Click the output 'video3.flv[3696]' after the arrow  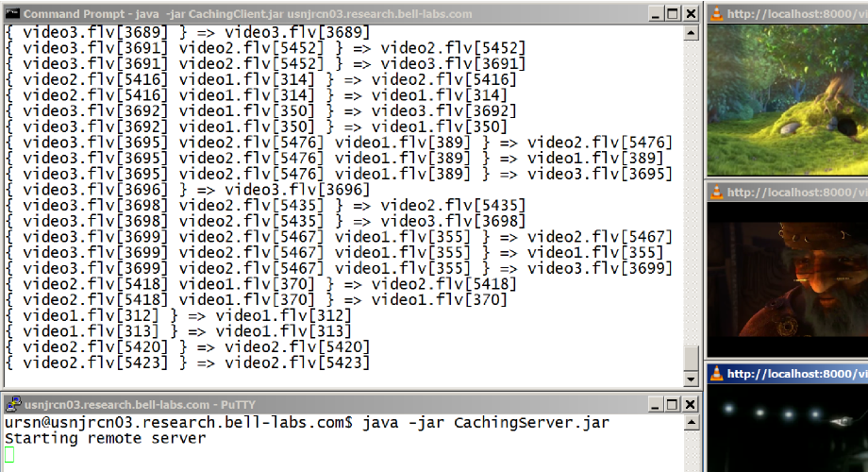[297, 190]
